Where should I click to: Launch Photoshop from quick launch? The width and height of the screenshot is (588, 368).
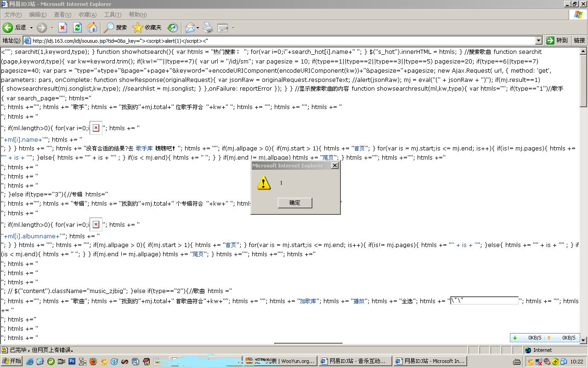(x=72, y=362)
